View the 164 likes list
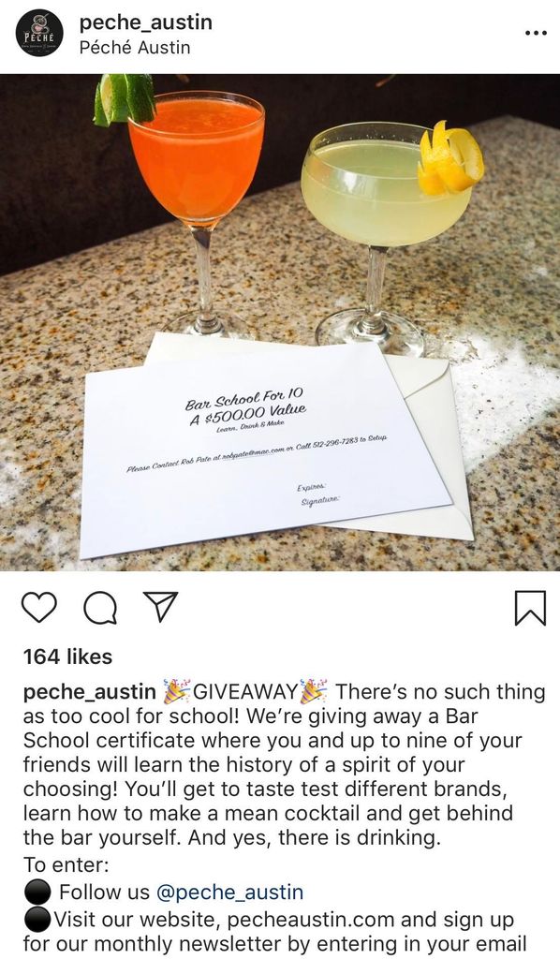The width and height of the screenshot is (560, 959). click(x=67, y=657)
